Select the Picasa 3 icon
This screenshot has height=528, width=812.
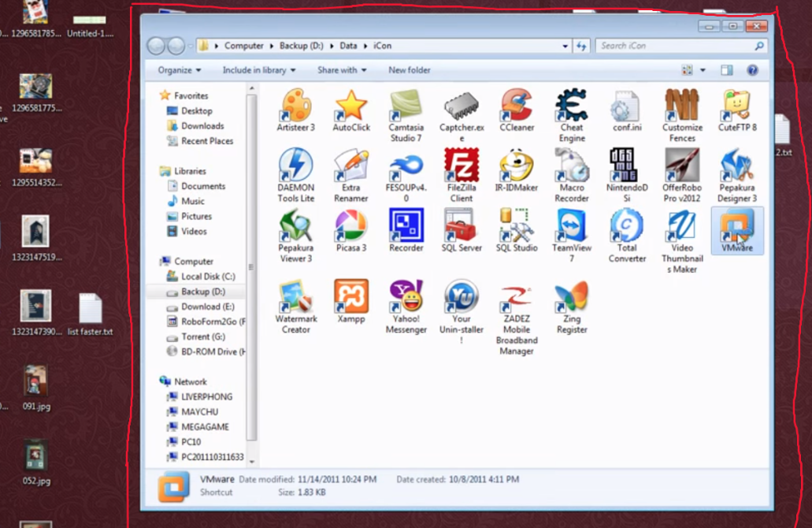[351, 226]
